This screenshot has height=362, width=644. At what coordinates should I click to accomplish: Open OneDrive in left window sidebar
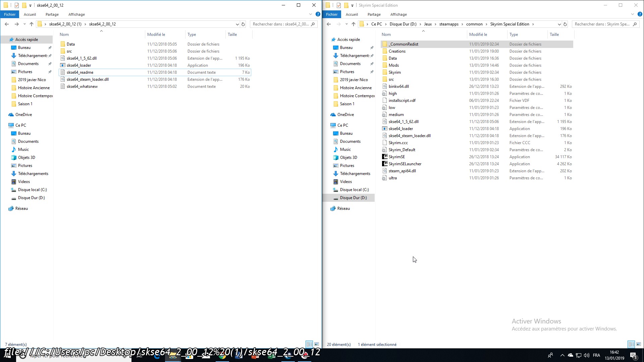tap(23, 115)
